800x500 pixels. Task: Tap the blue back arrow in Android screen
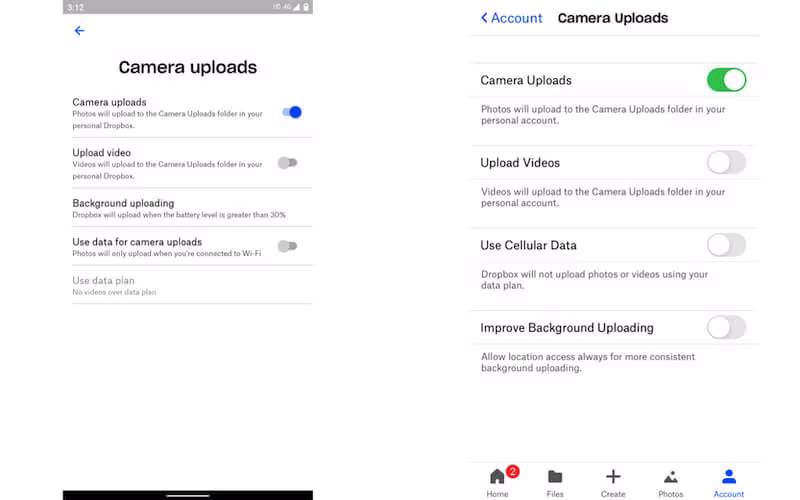[x=79, y=31]
